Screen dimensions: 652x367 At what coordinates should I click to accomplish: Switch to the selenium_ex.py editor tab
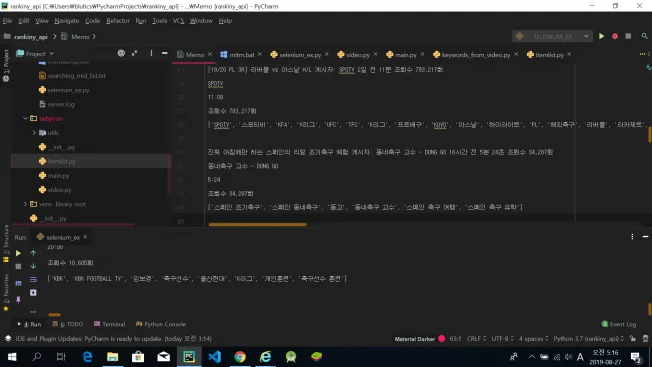[299, 54]
